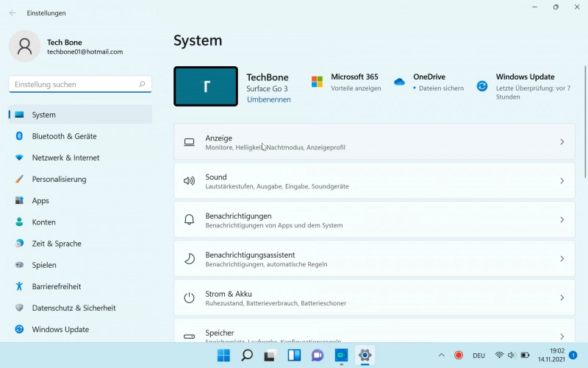Click the red record tray icon

tap(458, 355)
